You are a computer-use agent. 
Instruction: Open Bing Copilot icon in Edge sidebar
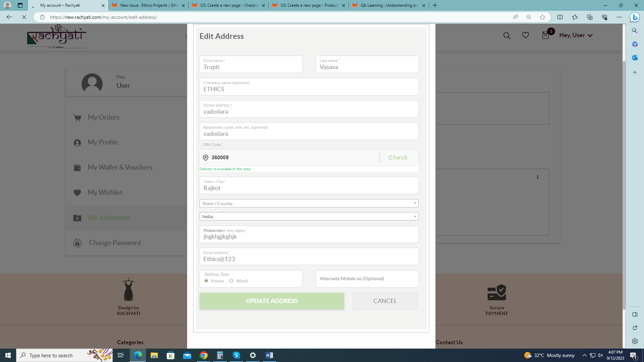(x=635, y=17)
